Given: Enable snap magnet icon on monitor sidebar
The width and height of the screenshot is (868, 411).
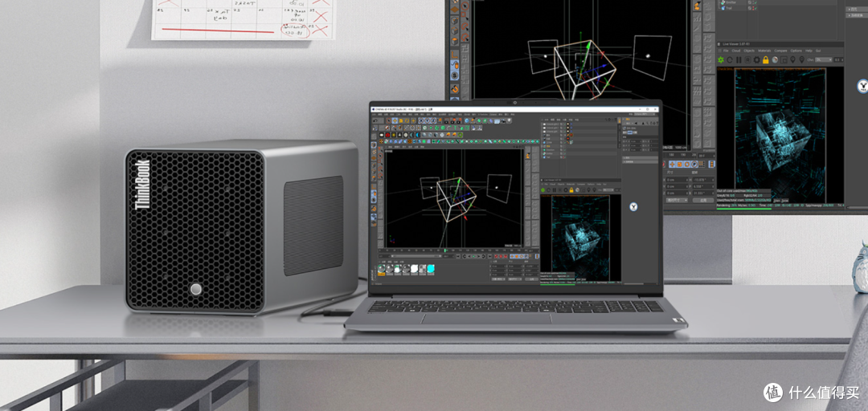Looking at the screenshot, I should tap(454, 89).
